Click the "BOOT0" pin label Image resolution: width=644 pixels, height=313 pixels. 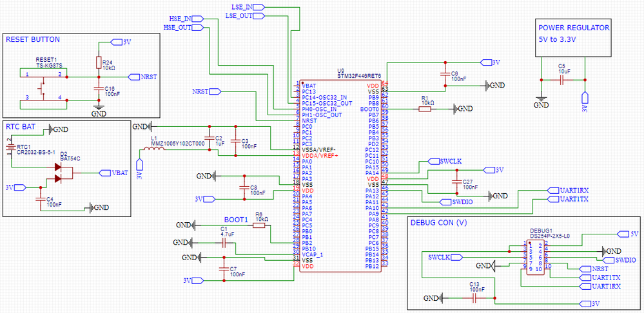(368, 109)
